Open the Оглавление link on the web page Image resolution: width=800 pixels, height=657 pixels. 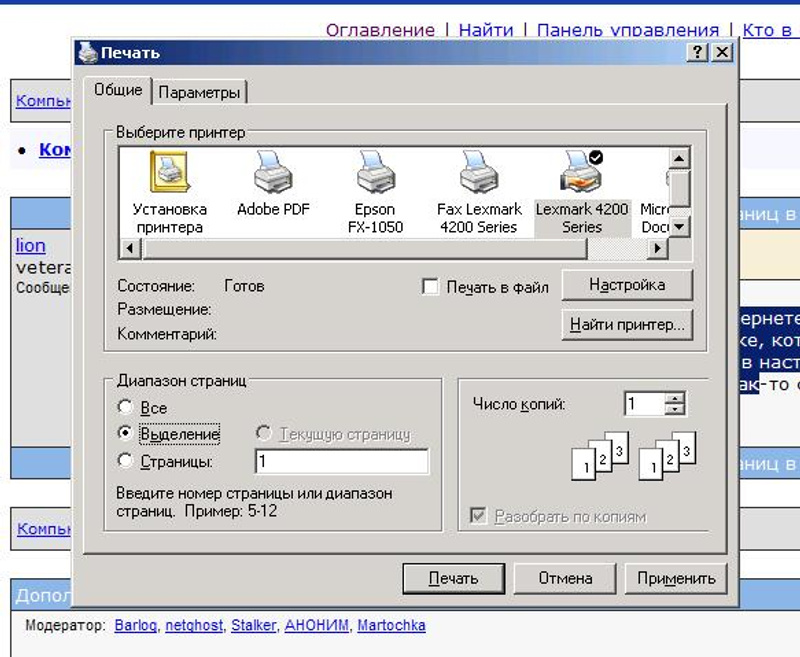(380, 30)
